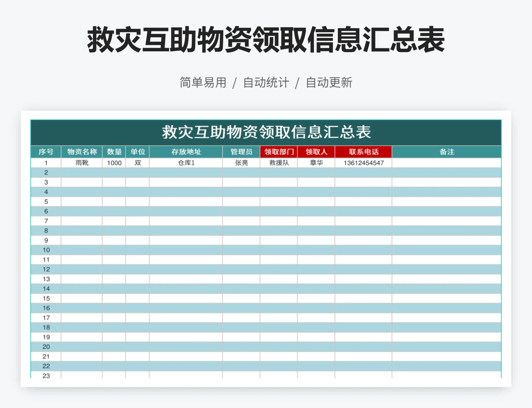Select the 仓库1 storage address cell

coord(186,163)
